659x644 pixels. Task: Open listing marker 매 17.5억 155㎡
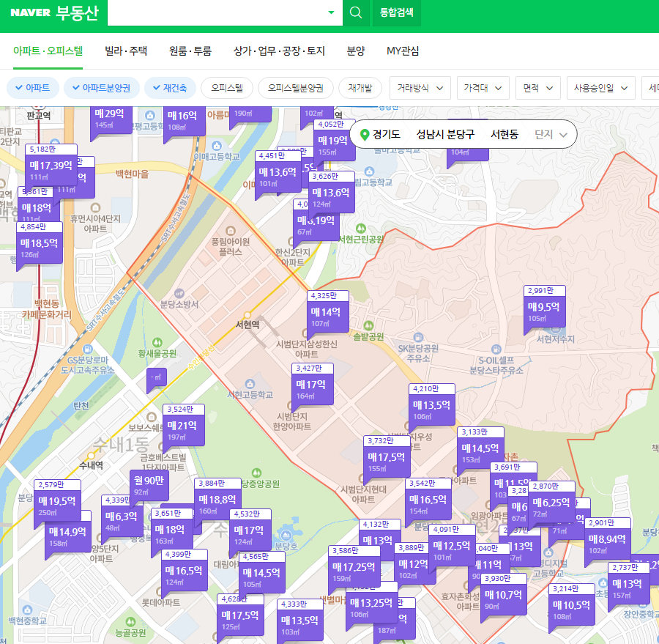pos(387,457)
